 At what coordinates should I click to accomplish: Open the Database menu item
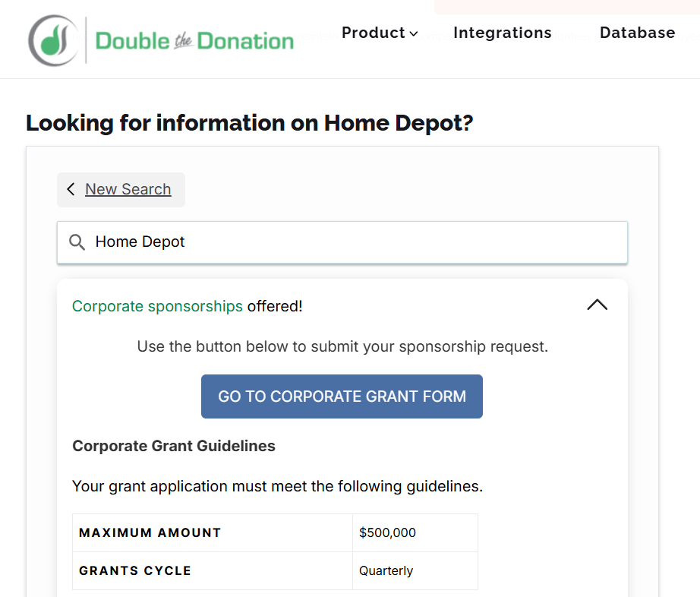tap(637, 33)
